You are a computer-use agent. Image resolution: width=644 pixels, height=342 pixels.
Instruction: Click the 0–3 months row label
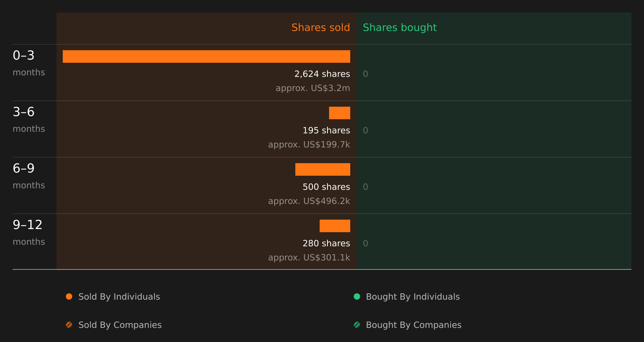click(29, 63)
